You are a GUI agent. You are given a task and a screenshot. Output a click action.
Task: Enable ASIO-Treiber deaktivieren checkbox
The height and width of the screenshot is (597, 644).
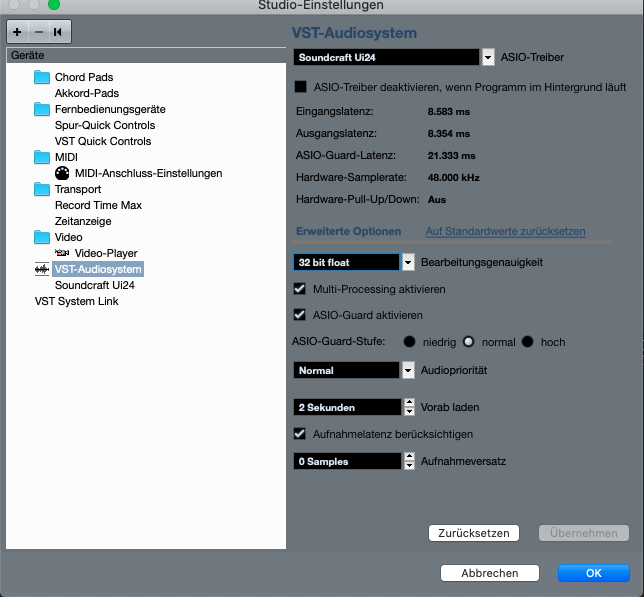[x=300, y=87]
